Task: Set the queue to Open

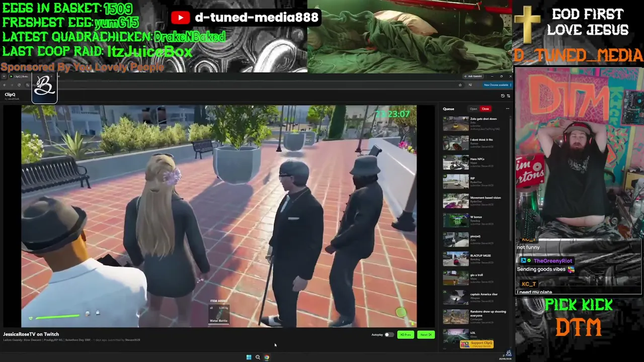Action: tap(473, 109)
